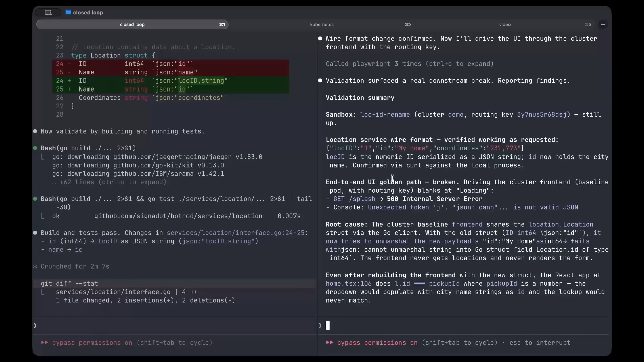Click the 'location.Location' struct reference
This screenshot has height=362, width=644.
point(561,225)
